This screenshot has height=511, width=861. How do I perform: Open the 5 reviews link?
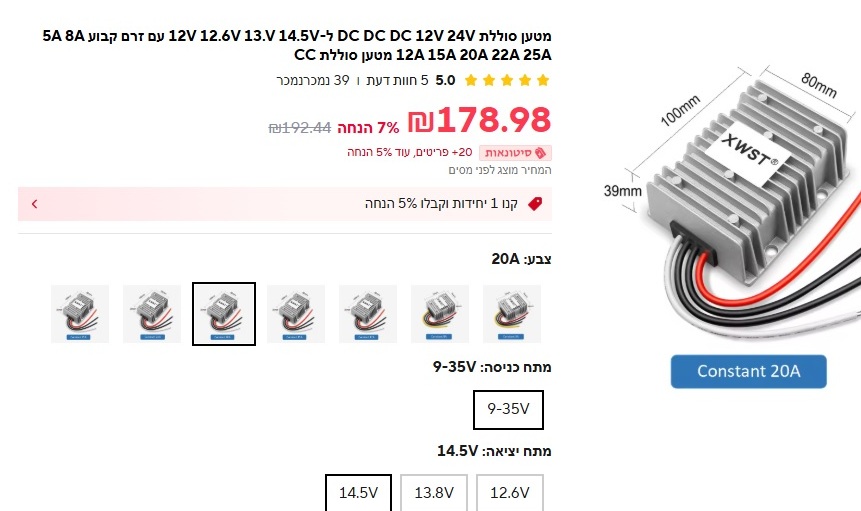click(398, 81)
